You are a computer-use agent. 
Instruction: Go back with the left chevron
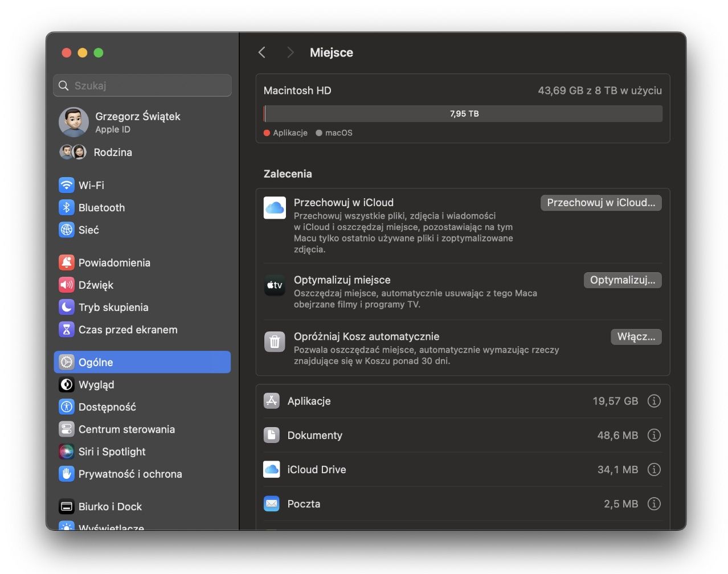coord(262,52)
